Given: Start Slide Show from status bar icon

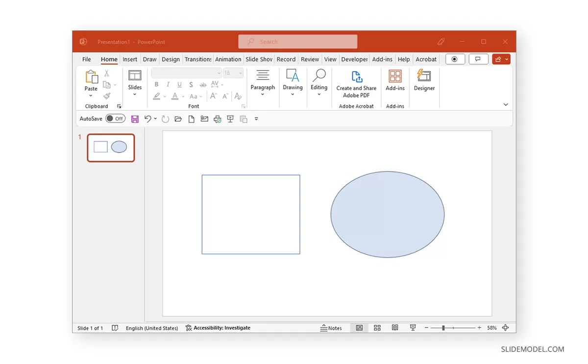Looking at the screenshot, I should [413, 328].
